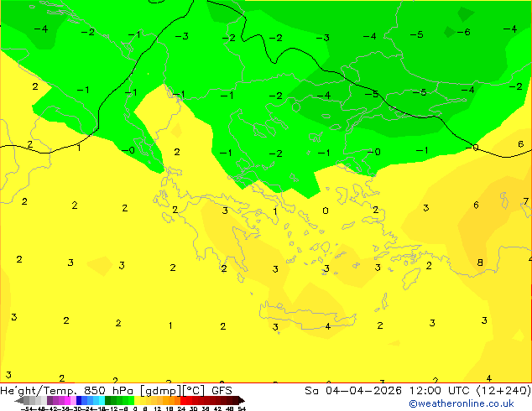Image resolution: width=532 pixels, height=411 pixels.
Task: Click the '4' temperature value over Crete
Action: (328, 326)
